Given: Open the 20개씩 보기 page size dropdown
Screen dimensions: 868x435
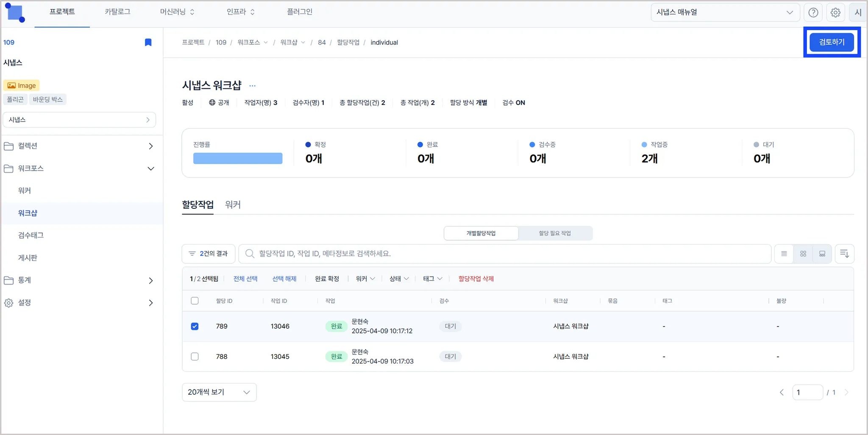Looking at the screenshot, I should [x=219, y=392].
